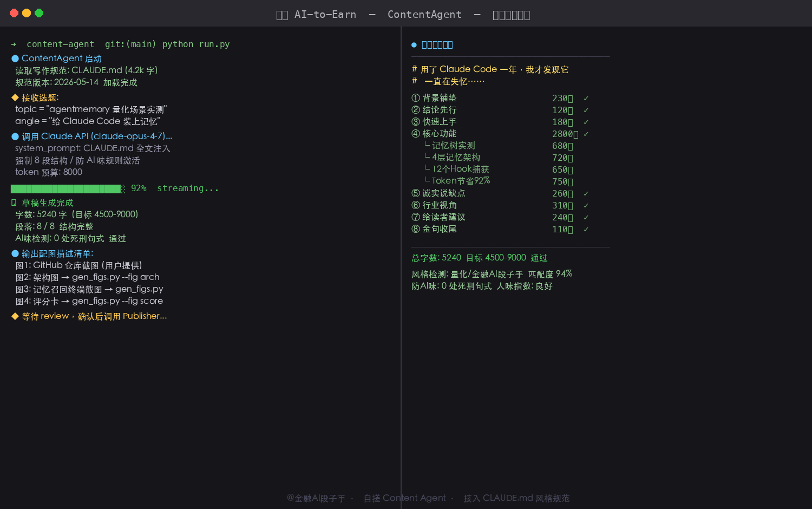Image resolution: width=812 pixels, height=509 pixels.
Task: Click the 'angle = "给 Claude Code 装上记忆"' line
Action: [88, 121]
